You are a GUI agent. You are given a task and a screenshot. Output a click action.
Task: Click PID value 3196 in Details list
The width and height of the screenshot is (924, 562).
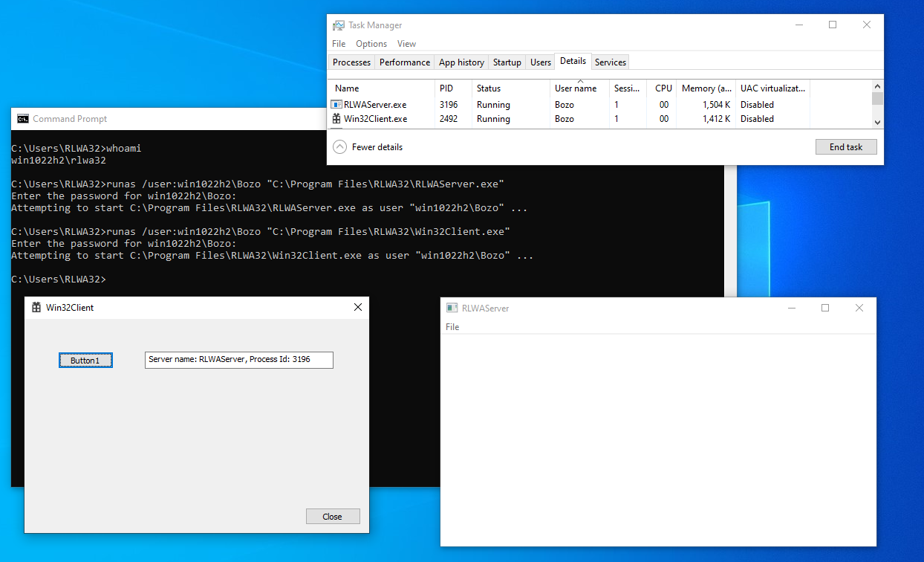point(449,105)
